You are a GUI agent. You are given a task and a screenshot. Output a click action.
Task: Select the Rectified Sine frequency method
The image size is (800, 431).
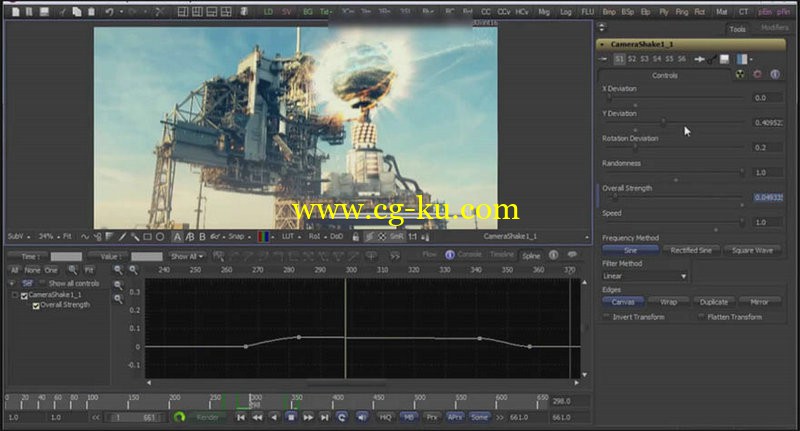[691, 250]
